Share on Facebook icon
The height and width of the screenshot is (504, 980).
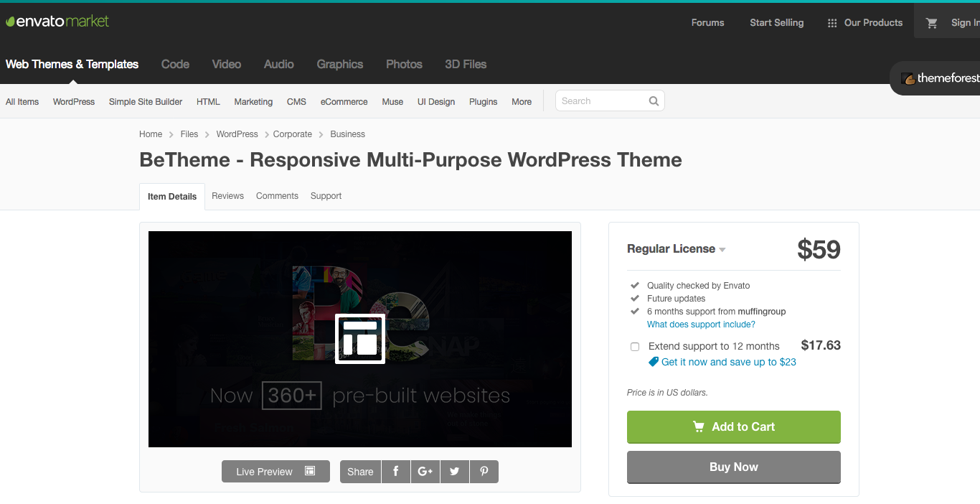tap(396, 472)
